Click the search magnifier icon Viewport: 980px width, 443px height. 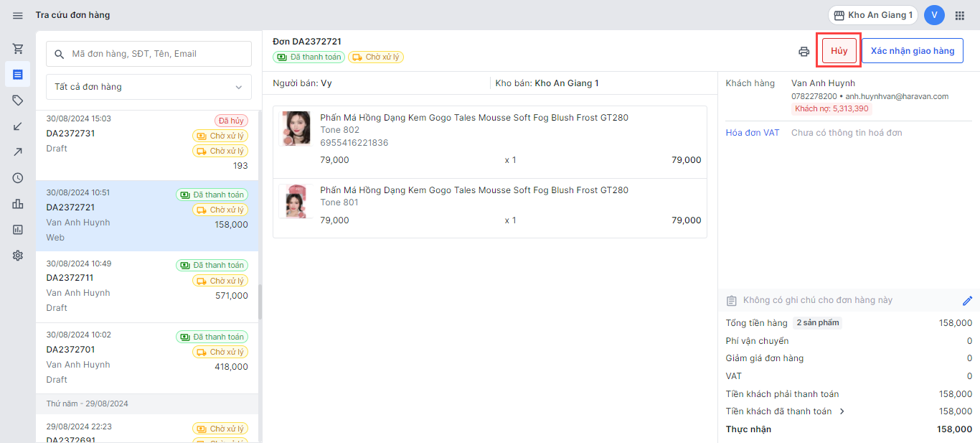[x=59, y=54]
